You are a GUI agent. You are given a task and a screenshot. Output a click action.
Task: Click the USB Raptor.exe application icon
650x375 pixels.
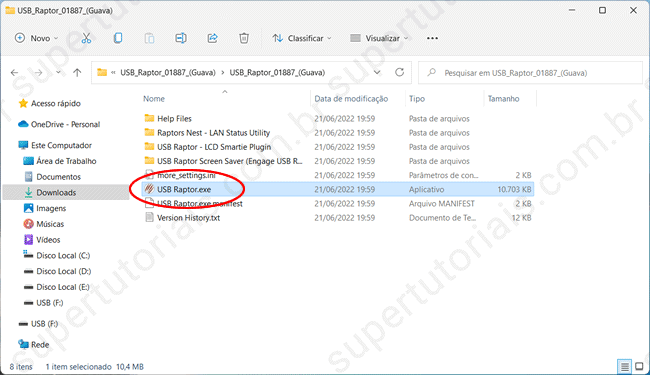click(x=149, y=189)
